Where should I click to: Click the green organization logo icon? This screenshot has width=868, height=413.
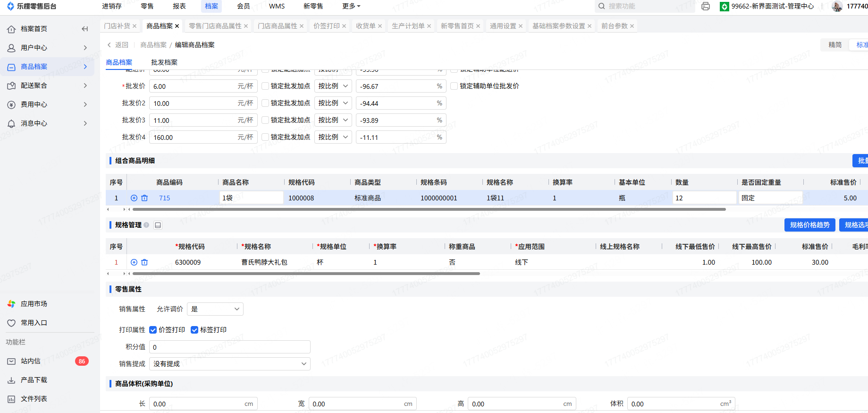click(725, 6)
